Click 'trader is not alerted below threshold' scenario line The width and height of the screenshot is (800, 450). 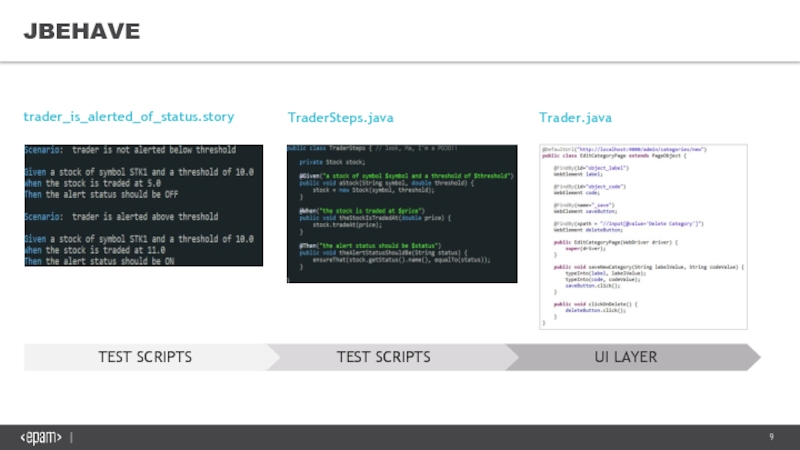point(130,150)
